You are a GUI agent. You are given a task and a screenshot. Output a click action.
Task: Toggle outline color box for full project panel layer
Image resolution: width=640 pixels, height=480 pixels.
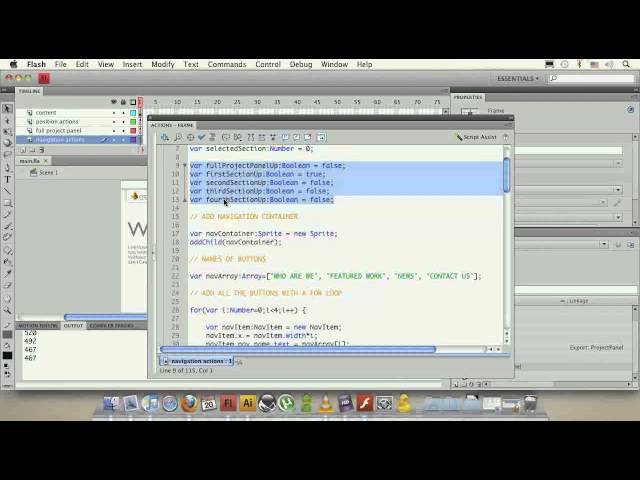click(x=133, y=131)
